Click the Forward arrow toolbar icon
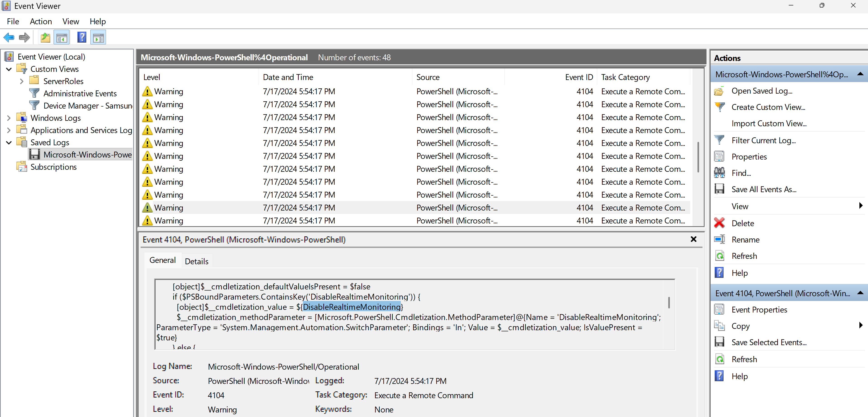Viewport: 868px width, 417px height. click(24, 37)
